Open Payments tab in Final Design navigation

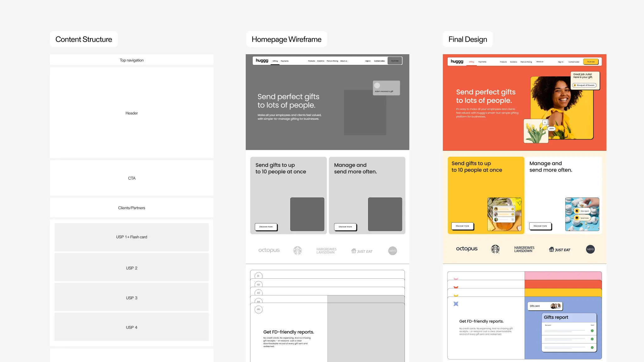tap(482, 62)
